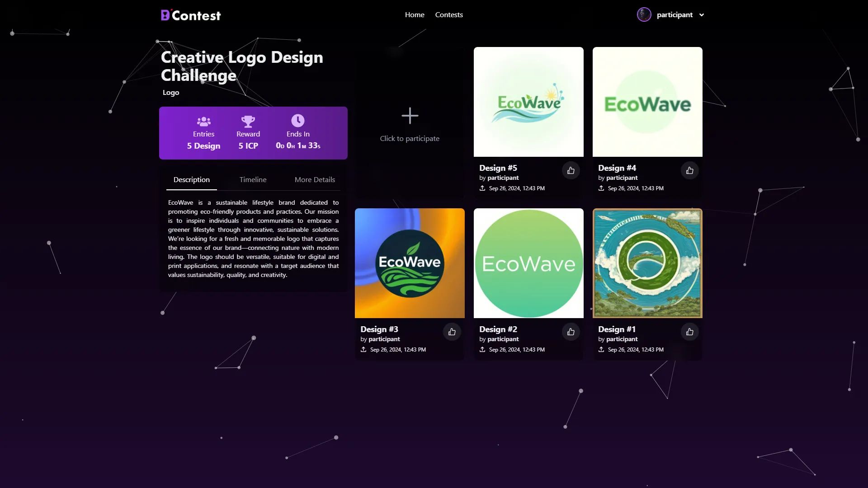This screenshot has height=488, width=868.
Task: Like Design #5 with thumbs-up icon
Action: 571,171
